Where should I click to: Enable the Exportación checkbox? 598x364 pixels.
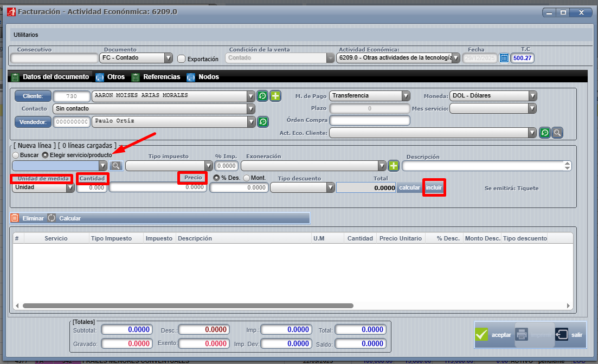pos(182,58)
